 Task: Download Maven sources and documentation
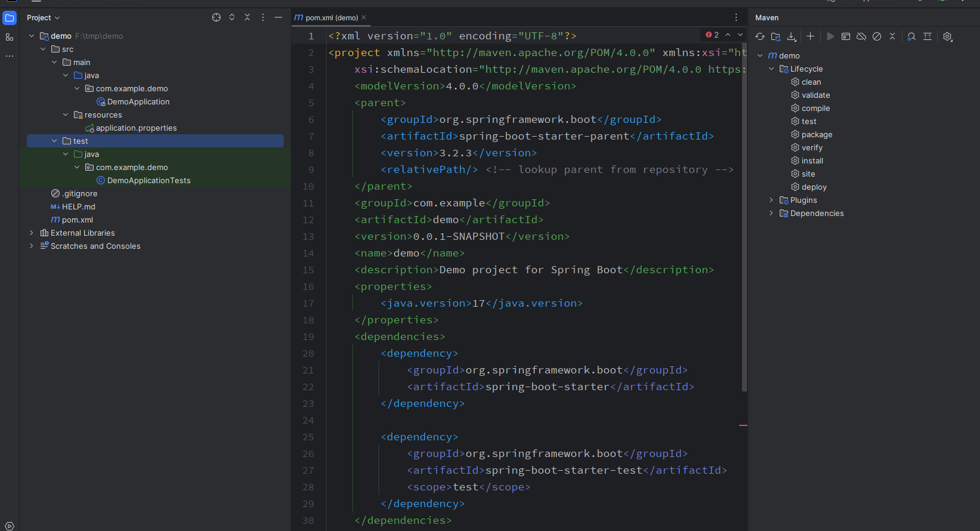point(792,36)
